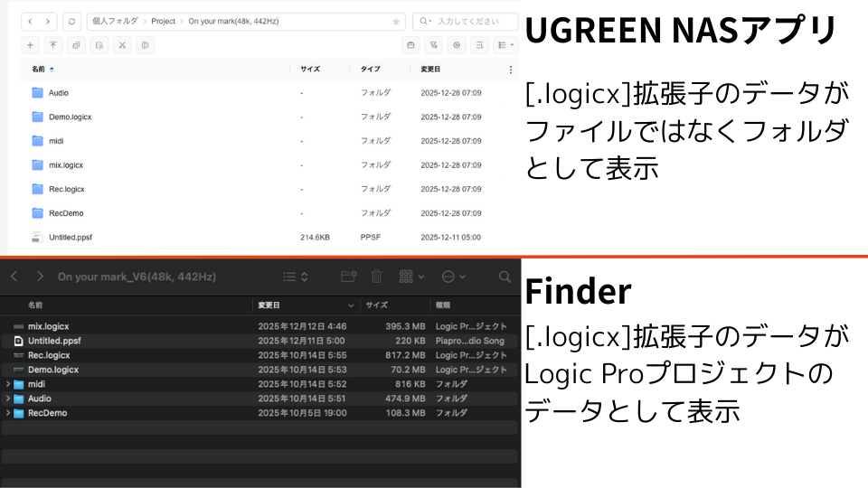Expand the Audio folder in the Finder list

point(8,399)
